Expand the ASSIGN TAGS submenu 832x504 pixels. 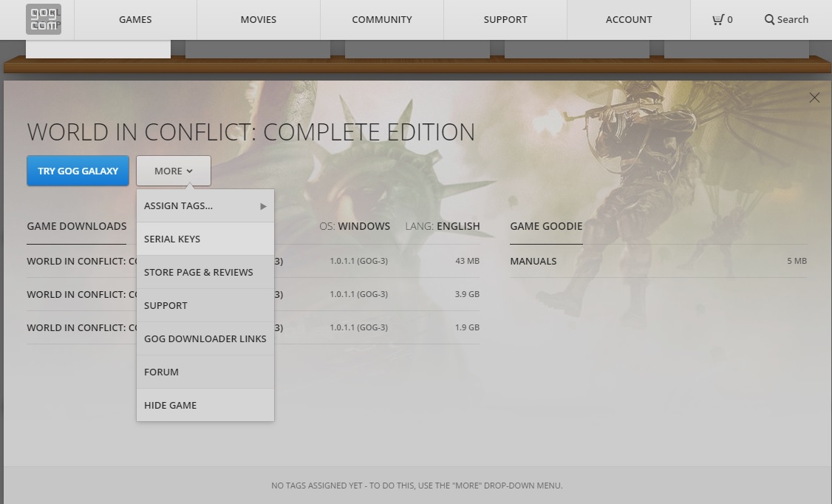tap(205, 206)
